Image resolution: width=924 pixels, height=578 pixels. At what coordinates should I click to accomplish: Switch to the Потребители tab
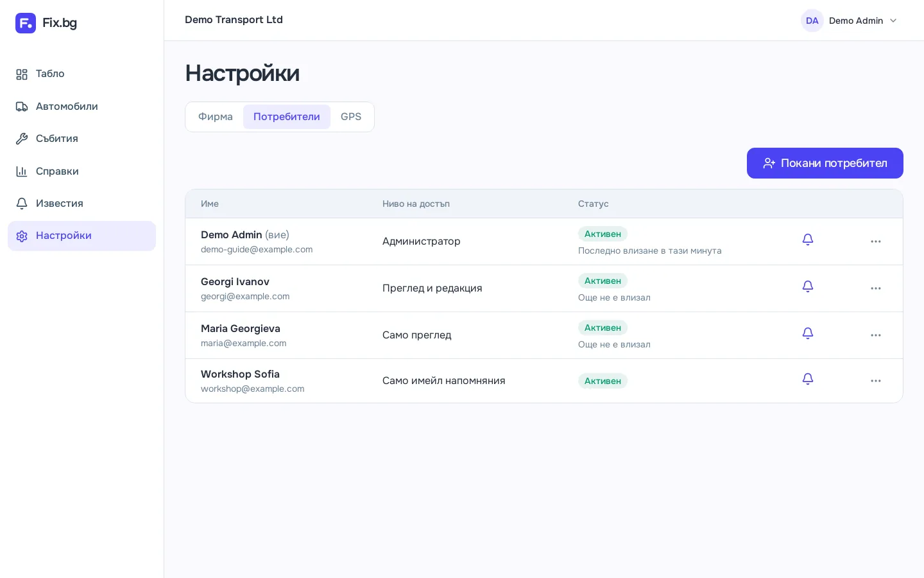pyautogui.click(x=287, y=117)
